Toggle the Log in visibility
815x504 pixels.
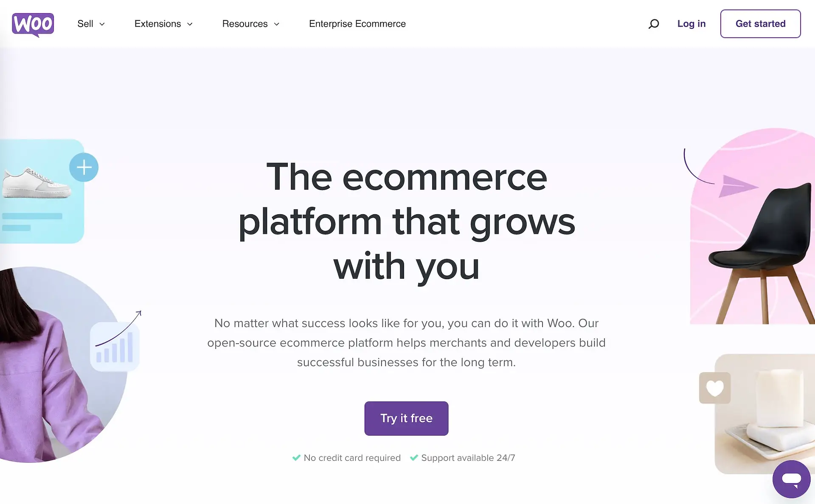point(691,24)
